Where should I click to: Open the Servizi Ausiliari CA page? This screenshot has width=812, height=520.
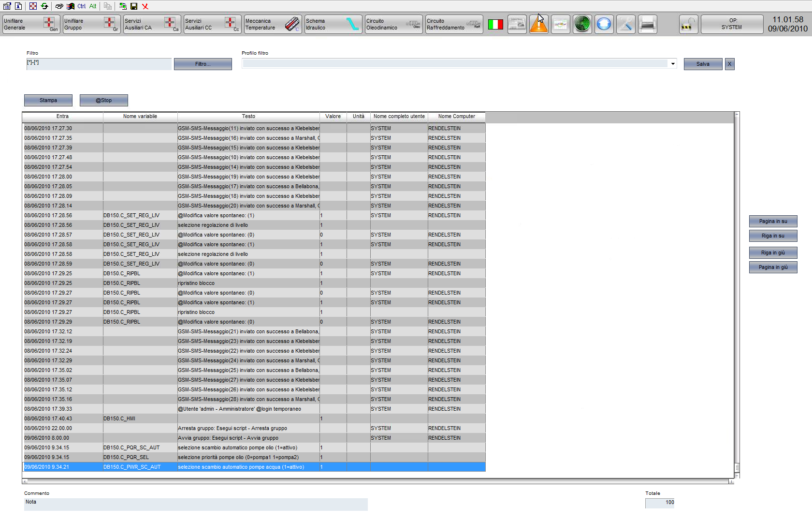(152, 24)
